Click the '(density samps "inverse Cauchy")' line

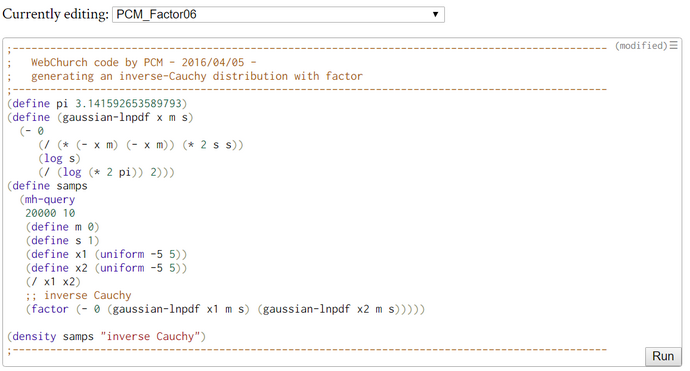(x=106, y=336)
